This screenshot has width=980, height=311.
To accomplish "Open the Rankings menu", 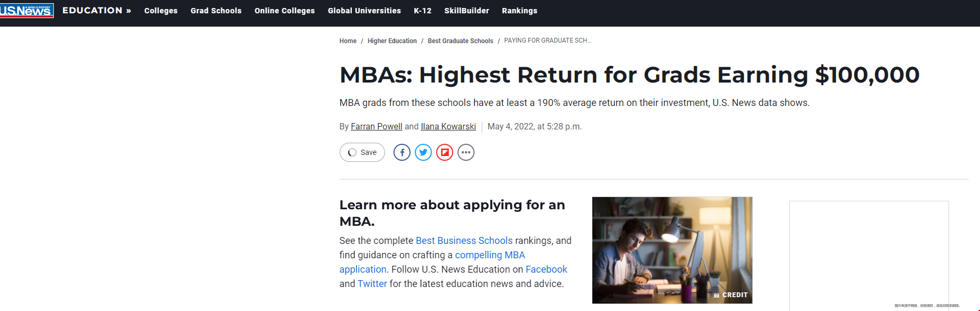I will (x=519, y=11).
